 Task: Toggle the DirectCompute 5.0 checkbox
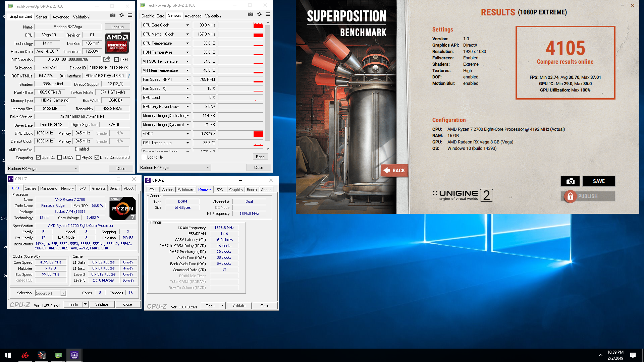click(97, 158)
